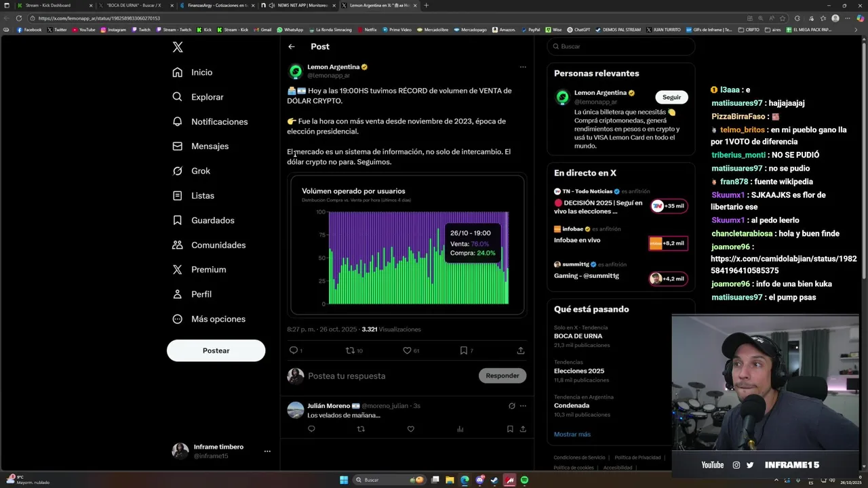View analytics of Julián Moreno's comment
This screenshot has width=868, height=488.
click(460, 429)
